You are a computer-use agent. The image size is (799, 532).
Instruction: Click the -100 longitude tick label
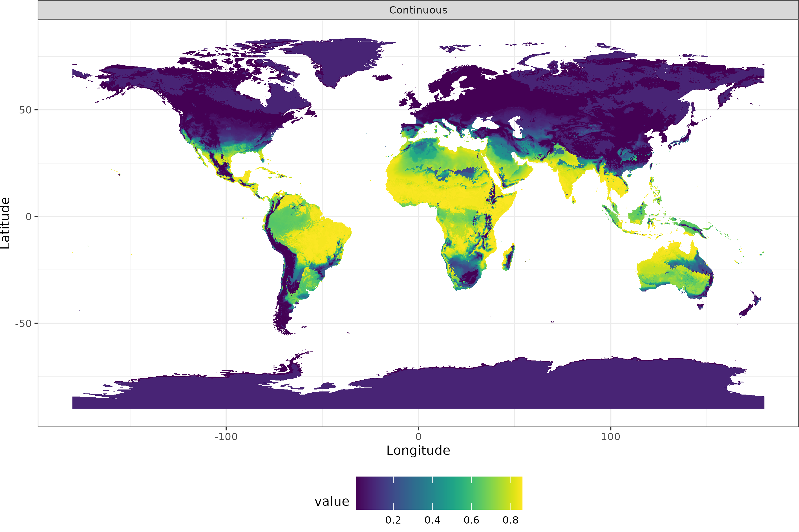click(226, 437)
